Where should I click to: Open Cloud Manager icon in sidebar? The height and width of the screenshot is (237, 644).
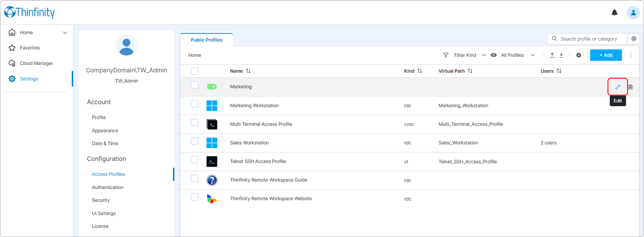[x=12, y=63]
